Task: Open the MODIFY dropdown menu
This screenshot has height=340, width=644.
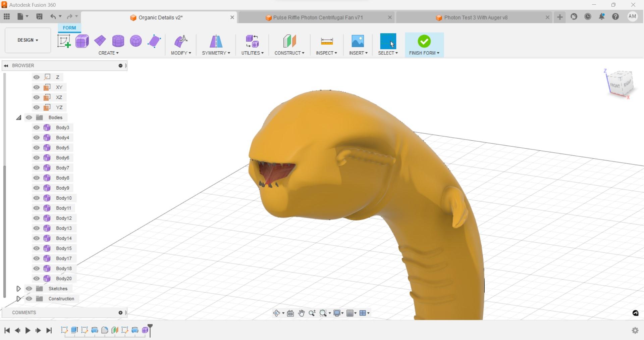Action: 181,53
